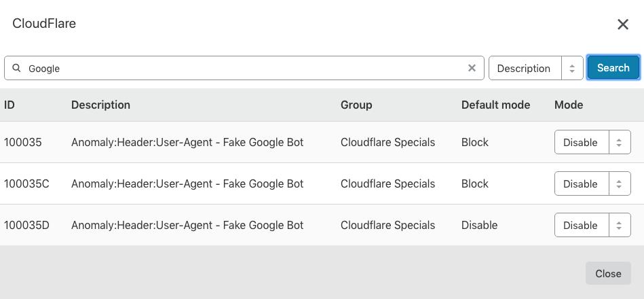Click Cloudflare Specials in row 100035
This screenshot has width=644, height=299.
387,142
